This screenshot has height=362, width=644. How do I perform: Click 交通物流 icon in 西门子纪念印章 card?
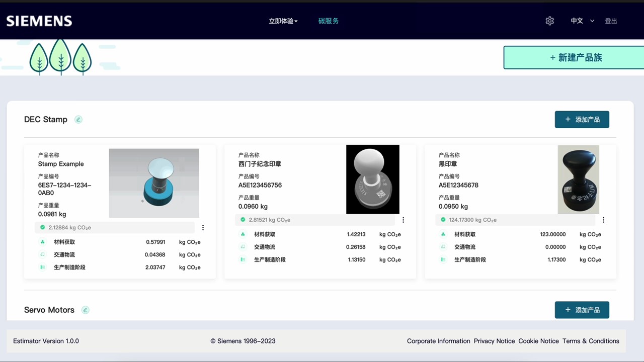(243, 247)
